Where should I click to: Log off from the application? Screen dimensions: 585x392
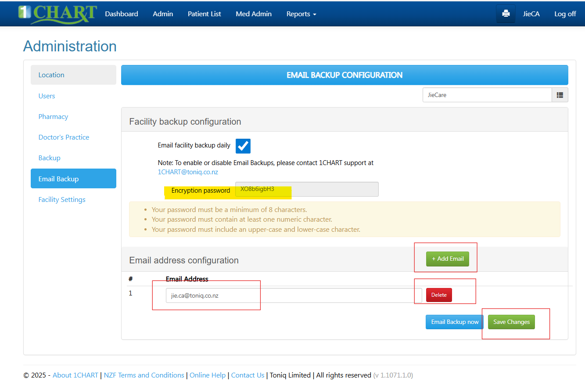click(565, 14)
